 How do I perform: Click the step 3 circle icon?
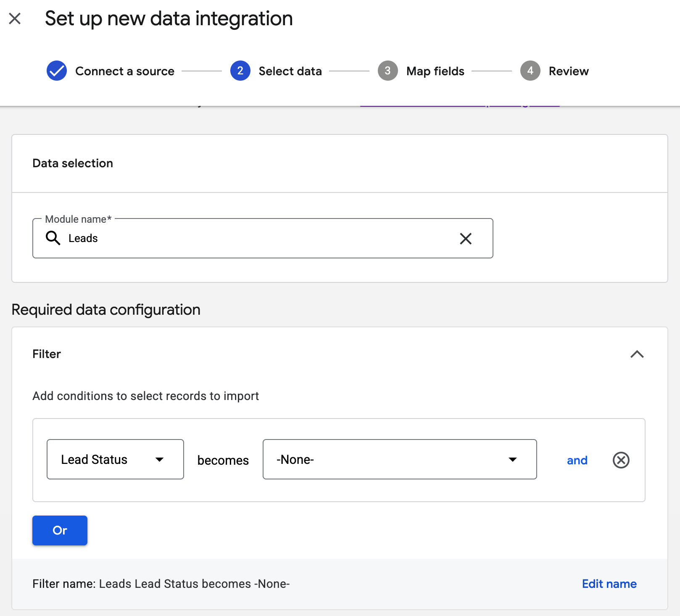[x=387, y=71]
